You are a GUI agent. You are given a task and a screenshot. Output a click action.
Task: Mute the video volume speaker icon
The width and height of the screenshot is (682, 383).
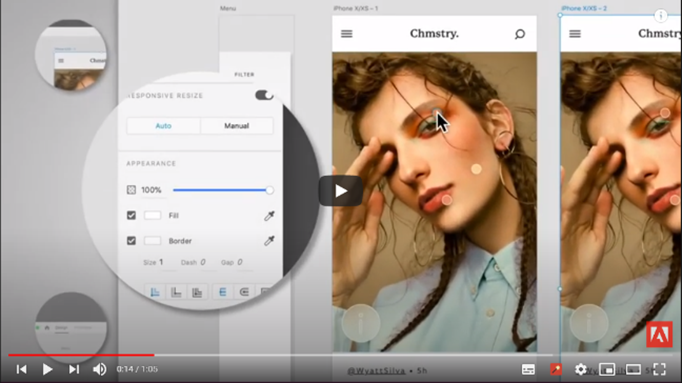click(100, 370)
